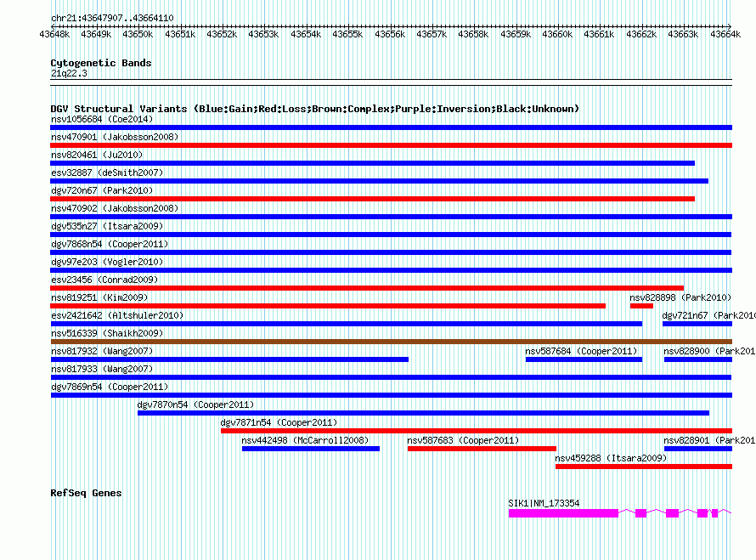Select the red bar under esv23456 (Conrad2009)
The height and width of the screenshot is (560, 756).
(x=367, y=288)
